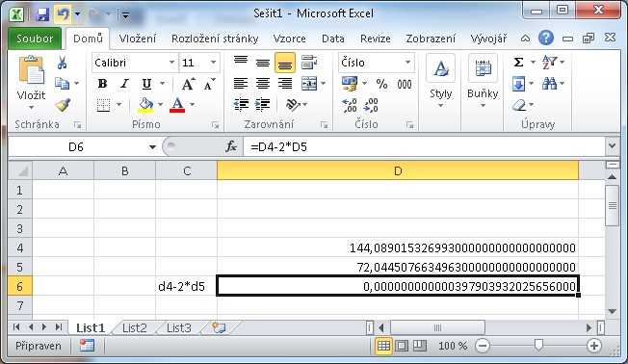Open Excel help question mark icon
Viewport: 628px width, 364px height.
tap(545, 39)
